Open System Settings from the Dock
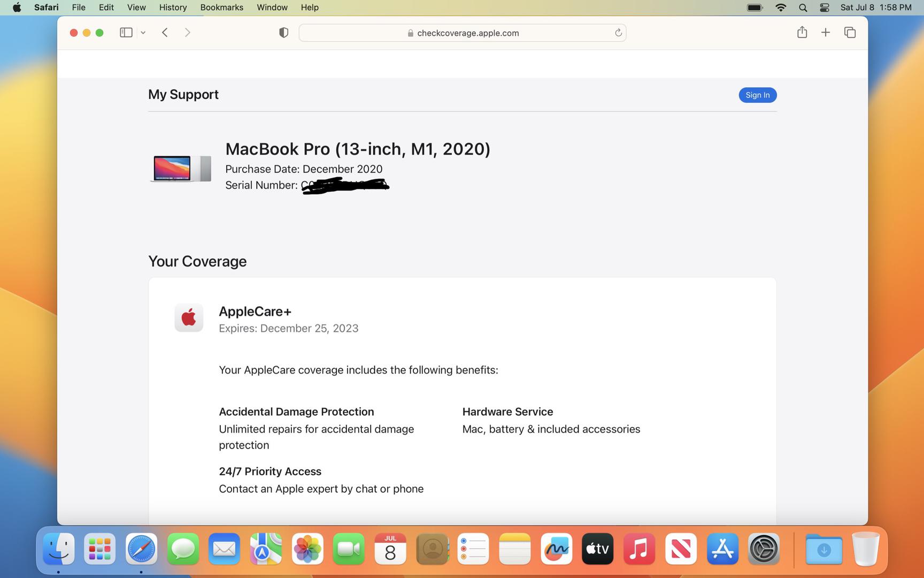Screen dimensions: 924x578 tap(764, 549)
